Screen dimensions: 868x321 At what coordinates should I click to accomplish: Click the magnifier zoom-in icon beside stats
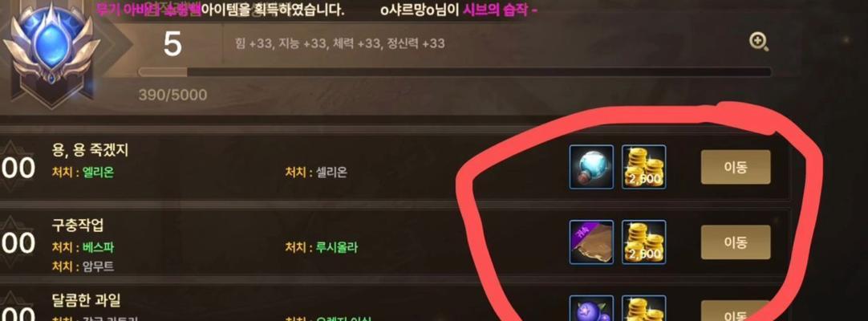758,42
